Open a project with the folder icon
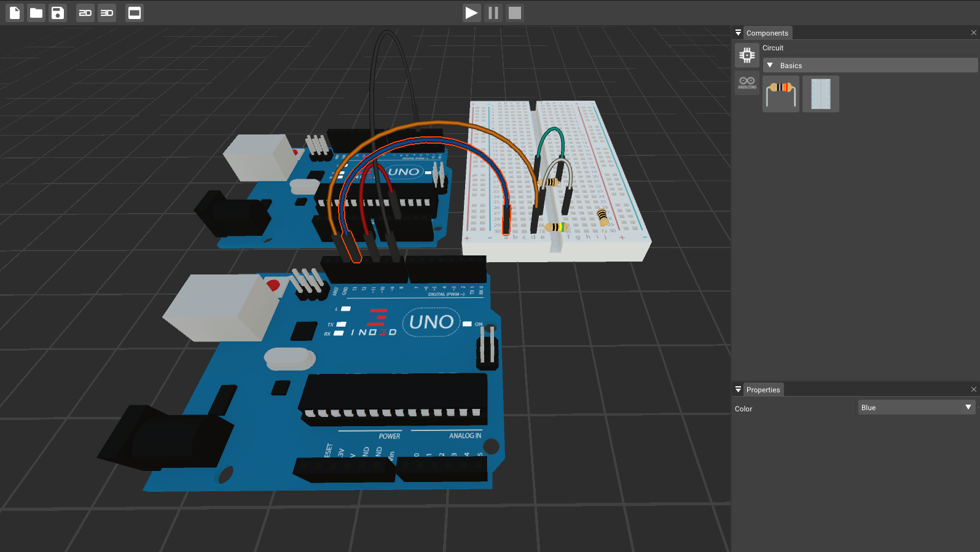Viewport: 980px width, 552px height. tap(36, 13)
